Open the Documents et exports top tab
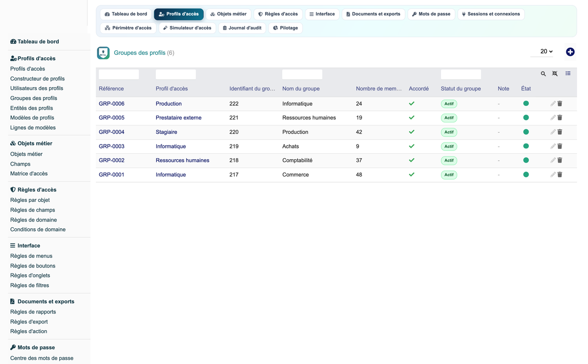Screen dimensions: 588x364 [373, 14]
